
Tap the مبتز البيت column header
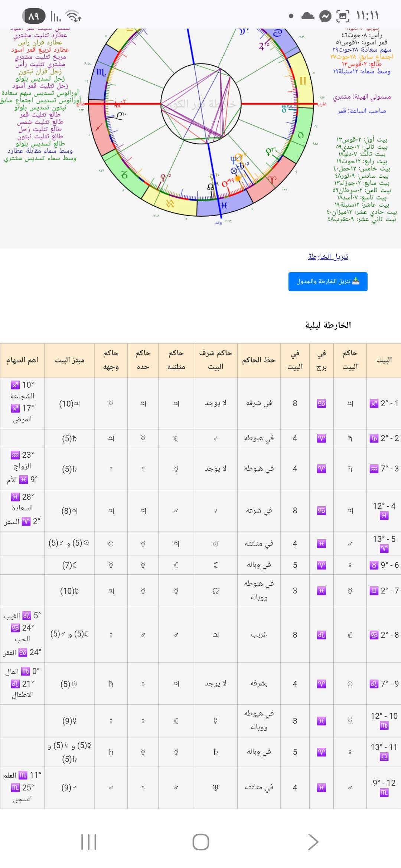pyautogui.click(x=69, y=360)
